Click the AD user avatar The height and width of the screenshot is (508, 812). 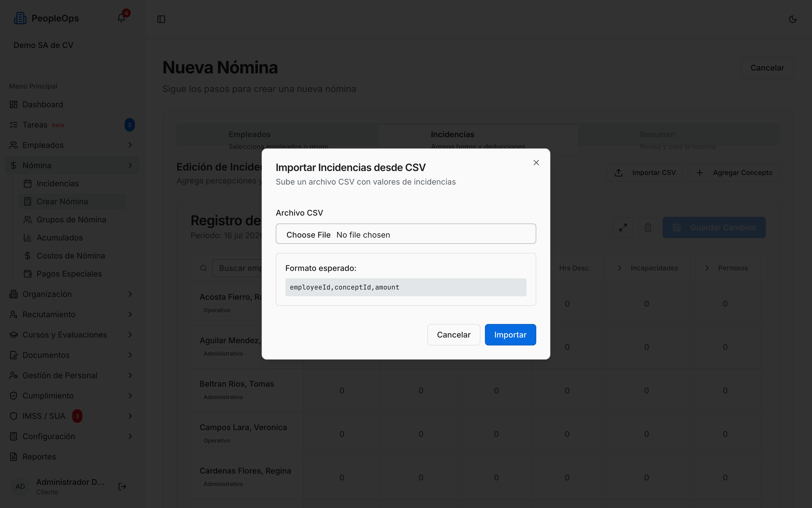pyautogui.click(x=20, y=487)
